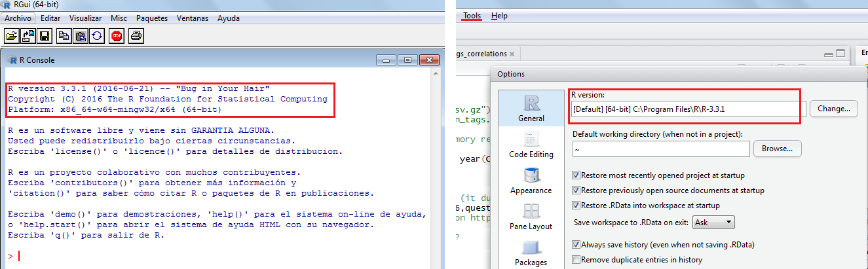This screenshot has width=868, height=269.
Task: Click the Options dialog title
Action: (x=511, y=74)
